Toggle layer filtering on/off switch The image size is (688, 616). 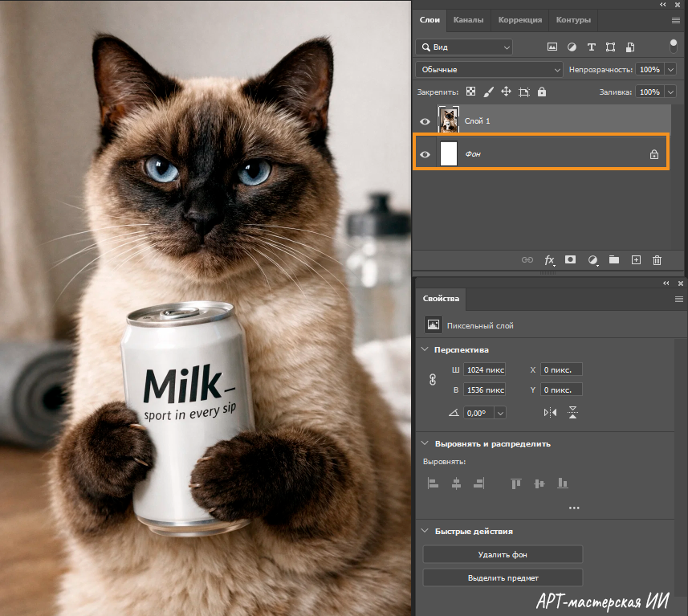[674, 46]
